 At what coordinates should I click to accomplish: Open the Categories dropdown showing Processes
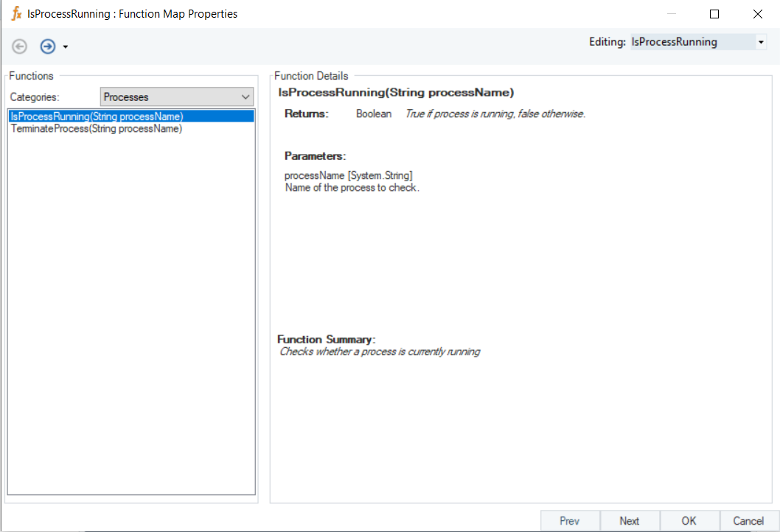click(177, 97)
